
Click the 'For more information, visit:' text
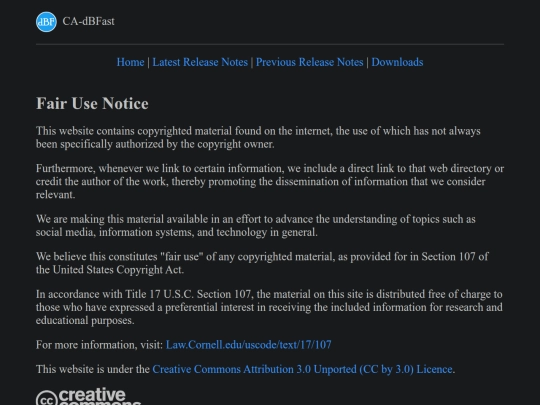point(100,345)
